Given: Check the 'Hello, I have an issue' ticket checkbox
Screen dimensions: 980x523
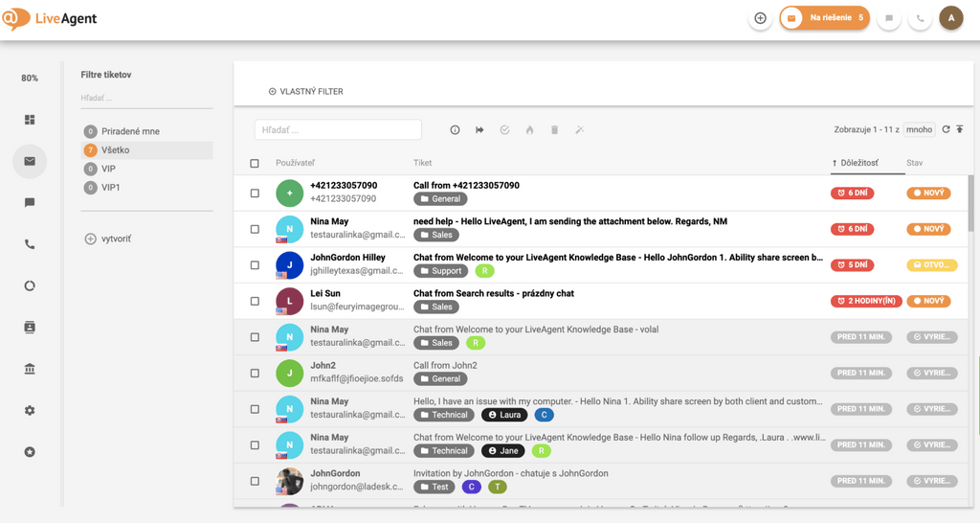Looking at the screenshot, I should (x=255, y=409).
